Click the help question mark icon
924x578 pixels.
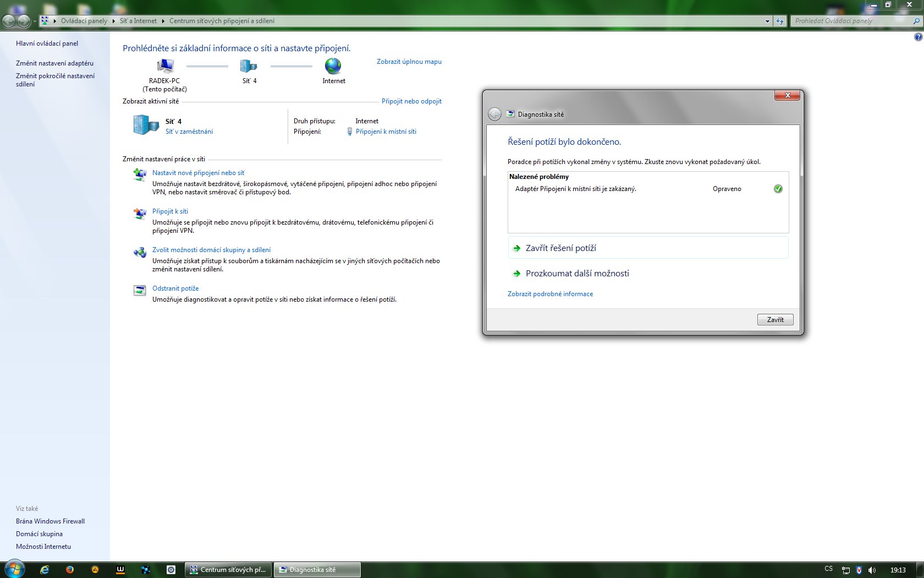pos(918,37)
